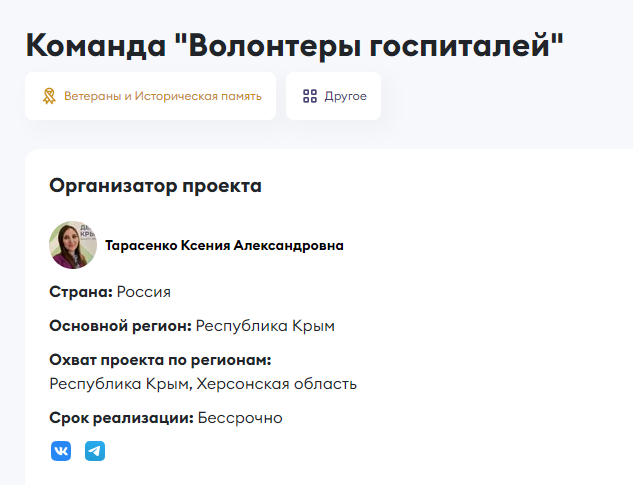Viewport: 633px width, 485px height.
Task: Click Республика Крым in the coverage list
Action: (x=119, y=383)
